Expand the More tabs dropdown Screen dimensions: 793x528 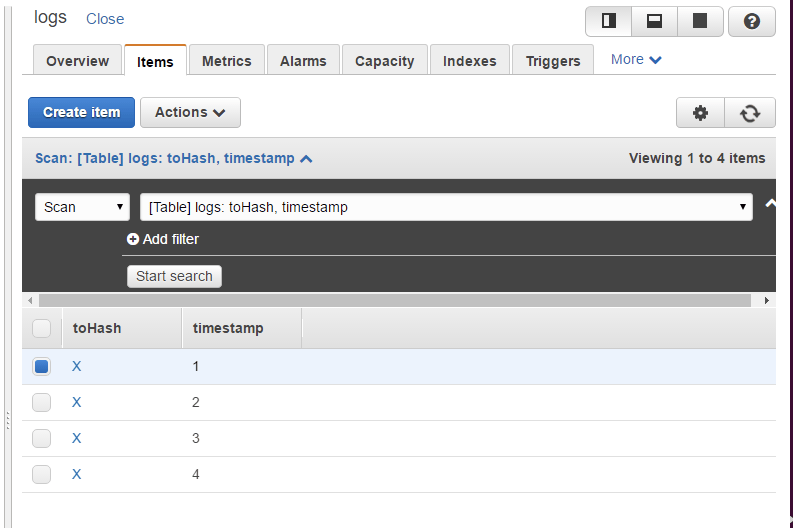coord(636,60)
